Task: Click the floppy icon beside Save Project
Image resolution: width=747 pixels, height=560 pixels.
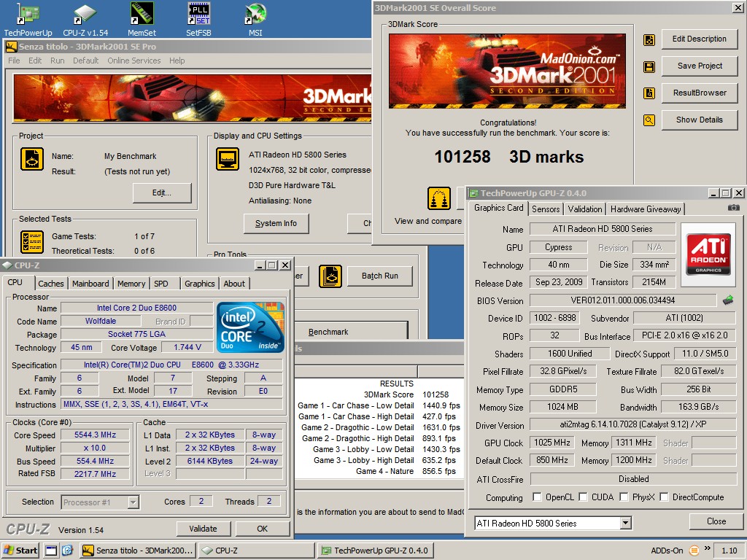Action: click(649, 66)
